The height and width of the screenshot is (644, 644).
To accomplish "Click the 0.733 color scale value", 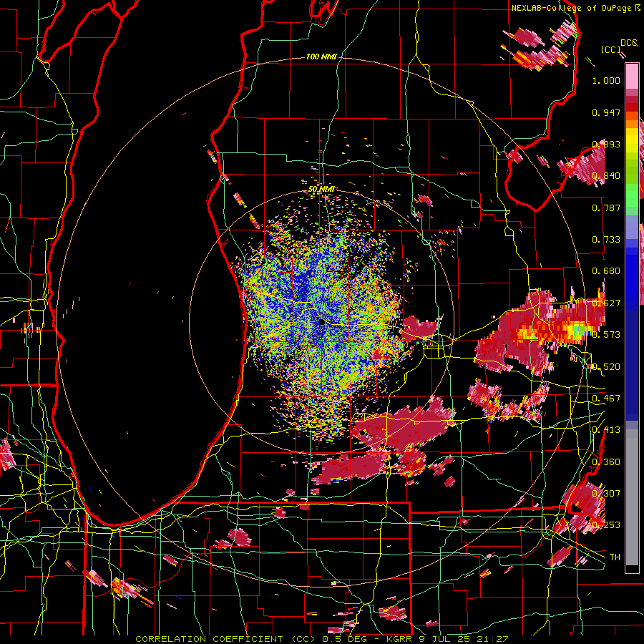I will 606,240.
